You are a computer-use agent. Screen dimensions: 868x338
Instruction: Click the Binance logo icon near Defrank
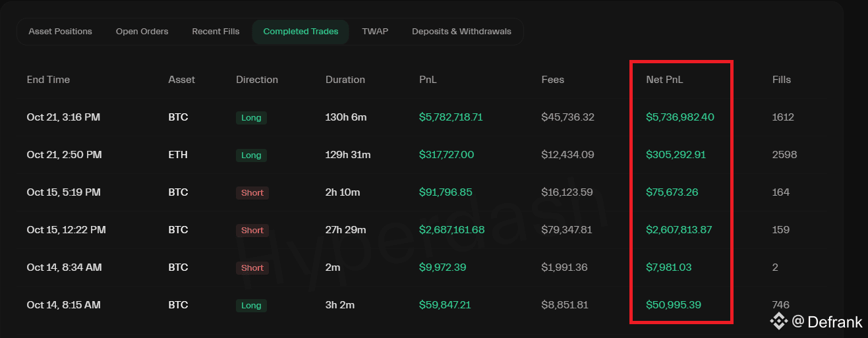[x=779, y=322]
